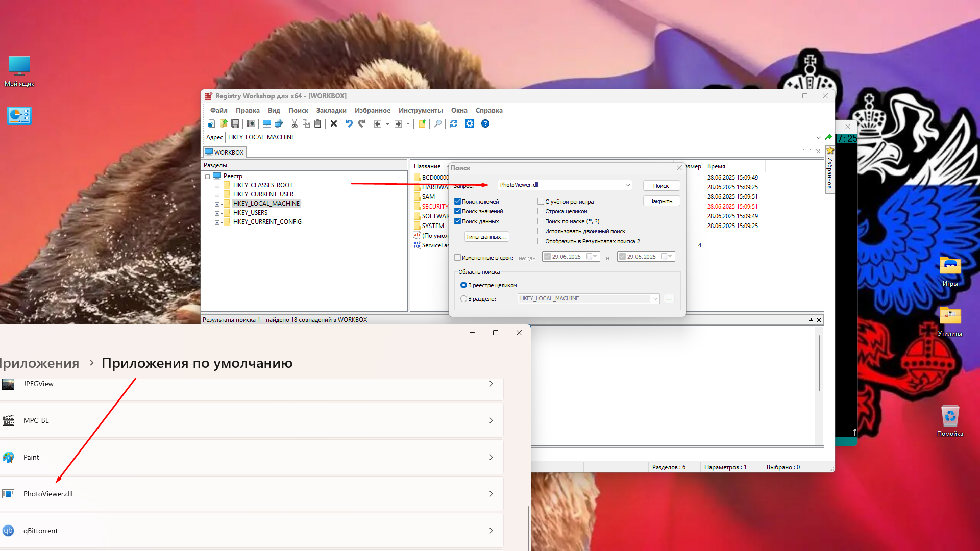The image size is (980, 551).
Task: Click the Поиск button in search dialog
Action: pos(661,186)
